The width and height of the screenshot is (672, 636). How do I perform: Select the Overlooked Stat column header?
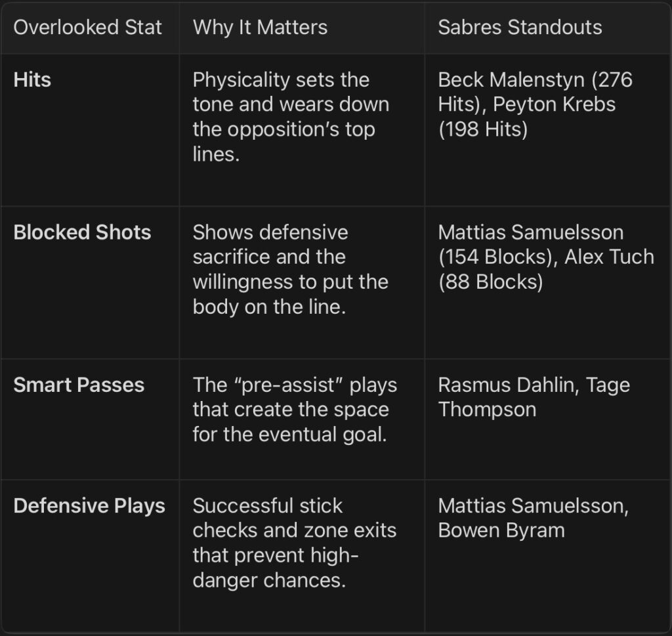[87, 28]
